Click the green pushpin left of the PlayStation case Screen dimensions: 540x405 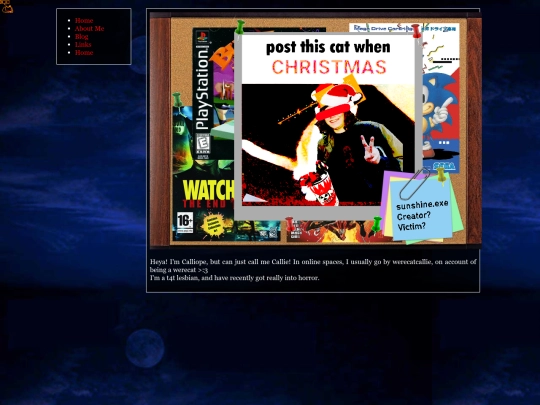click(x=177, y=100)
